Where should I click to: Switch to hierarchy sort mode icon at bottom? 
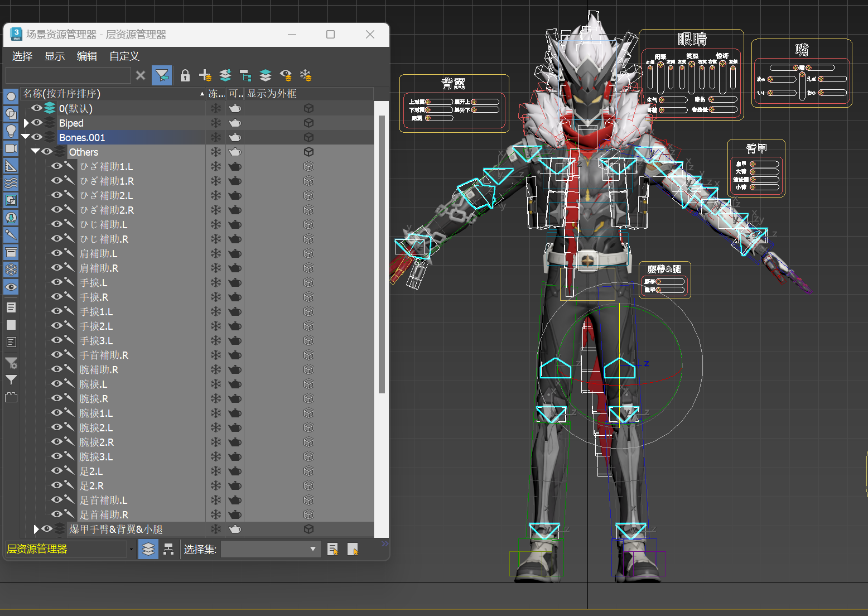click(x=168, y=550)
